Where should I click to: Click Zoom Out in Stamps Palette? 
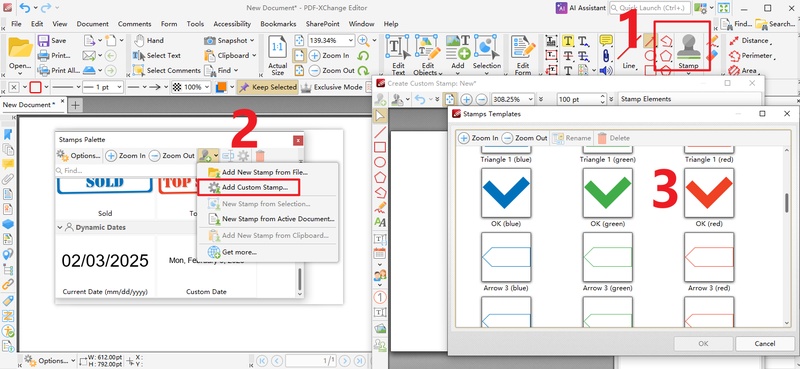(172, 156)
